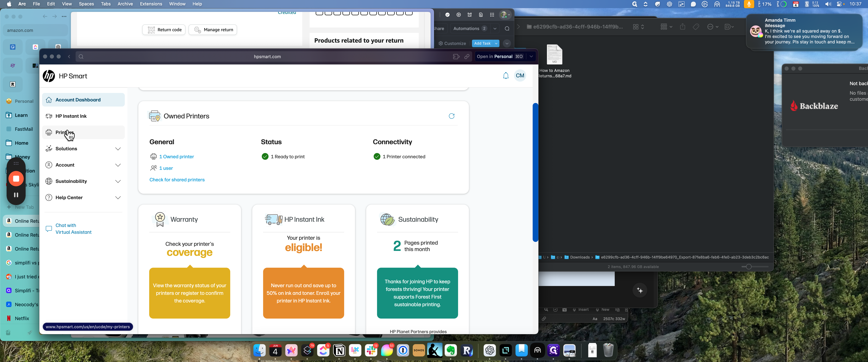Click the orange Instant Ink enrollment box

coord(303,293)
